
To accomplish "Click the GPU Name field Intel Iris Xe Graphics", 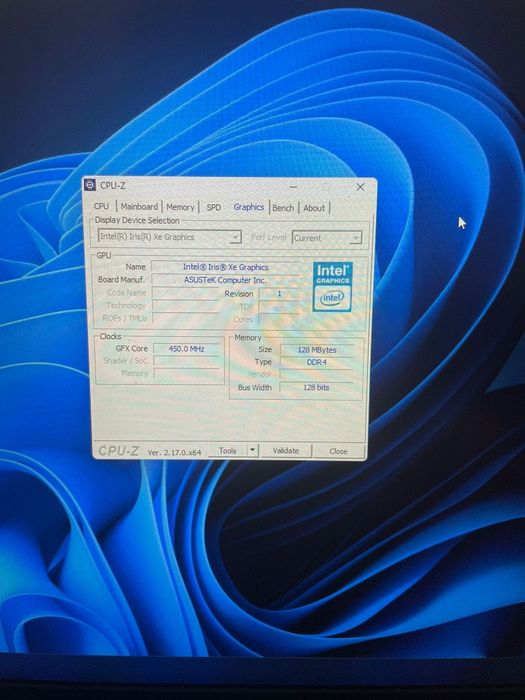I will [226, 267].
